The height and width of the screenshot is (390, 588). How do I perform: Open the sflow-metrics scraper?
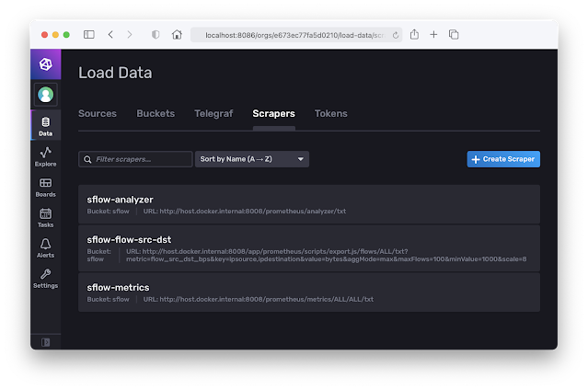click(118, 288)
